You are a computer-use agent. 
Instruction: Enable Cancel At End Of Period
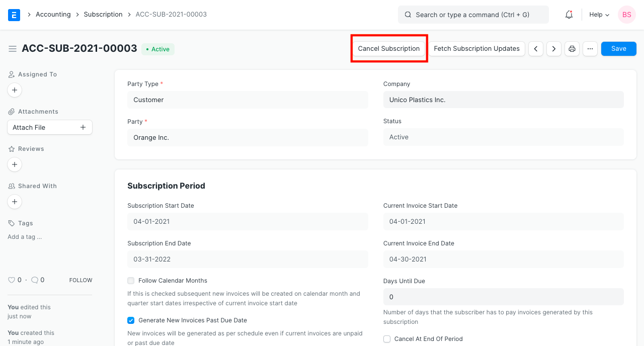click(x=387, y=339)
